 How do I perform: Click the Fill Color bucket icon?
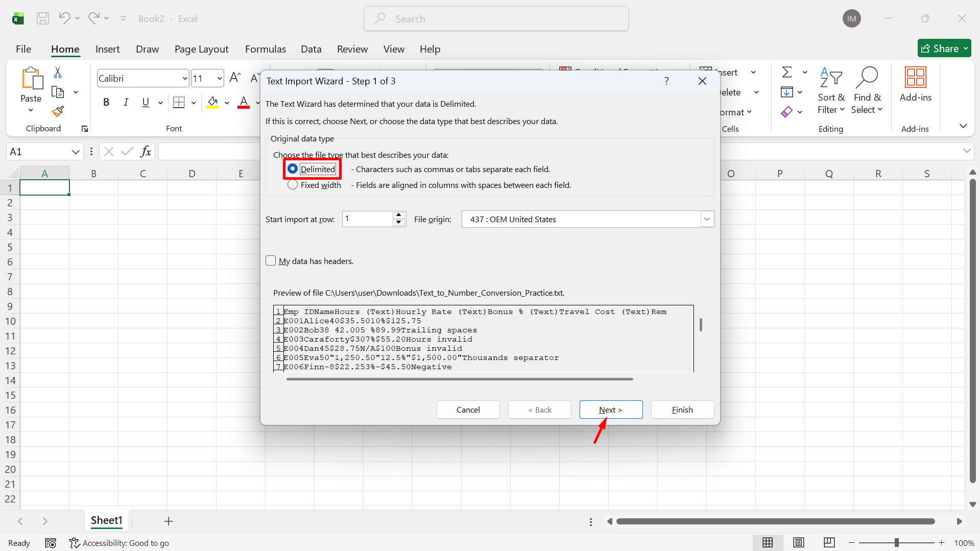[212, 102]
